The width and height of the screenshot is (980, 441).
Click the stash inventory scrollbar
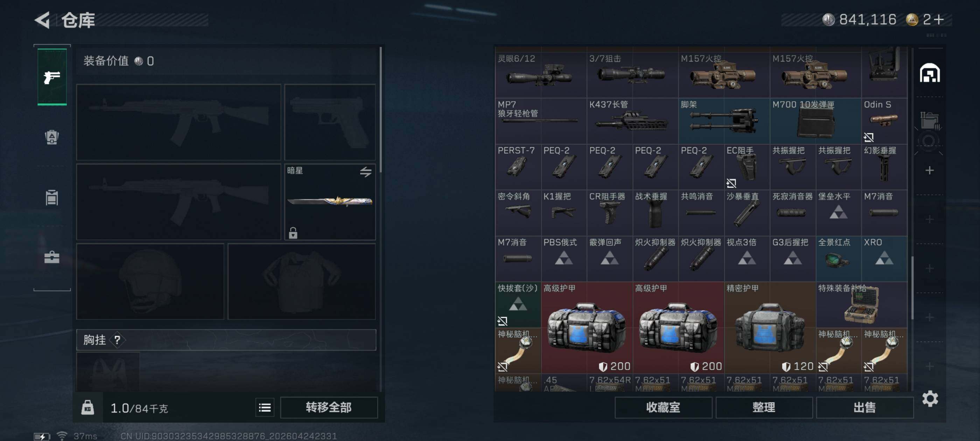click(x=911, y=288)
